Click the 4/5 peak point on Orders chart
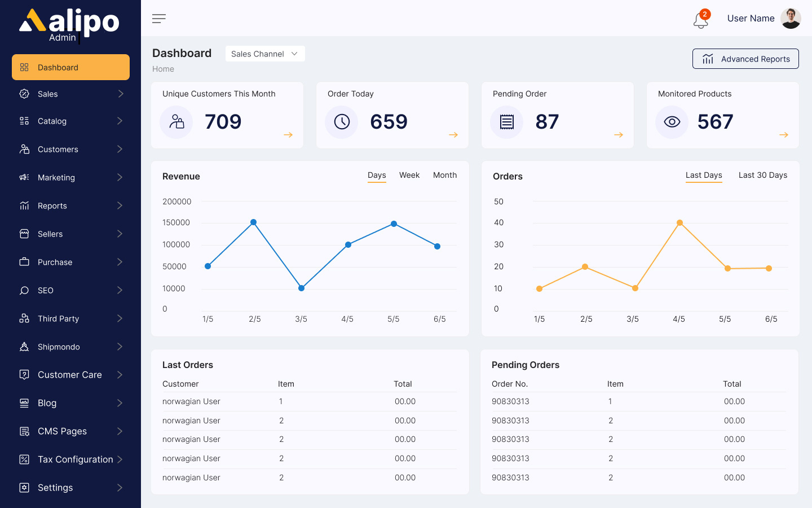This screenshot has height=508, width=812. pyautogui.click(x=679, y=223)
